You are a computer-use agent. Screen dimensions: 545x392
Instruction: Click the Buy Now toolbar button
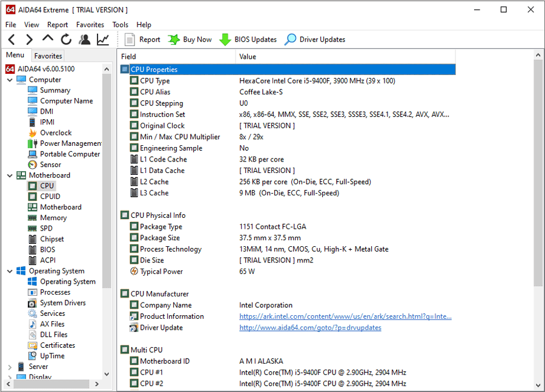click(190, 39)
